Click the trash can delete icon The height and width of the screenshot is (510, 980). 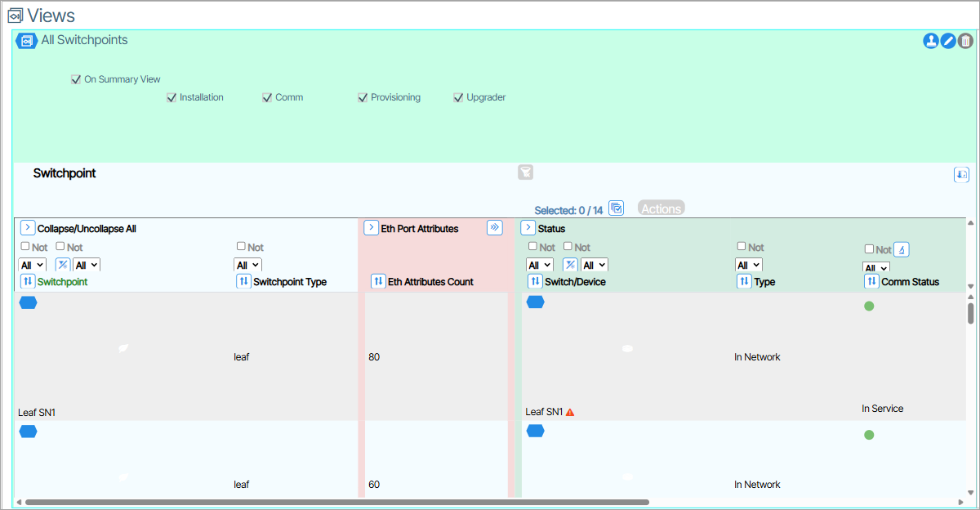pyautogui.click(x=965, y=41)
